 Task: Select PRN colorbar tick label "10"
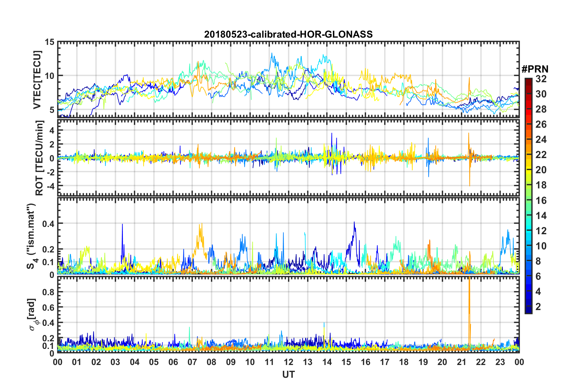click(x=541, y=246)
